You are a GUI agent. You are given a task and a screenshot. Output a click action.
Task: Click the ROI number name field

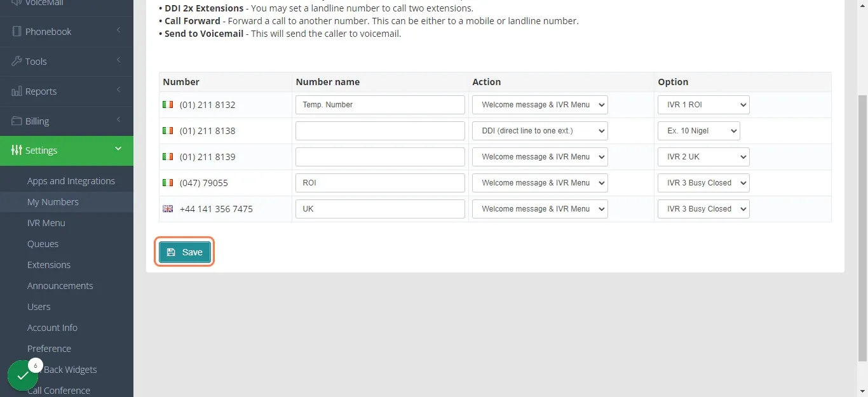380,183
